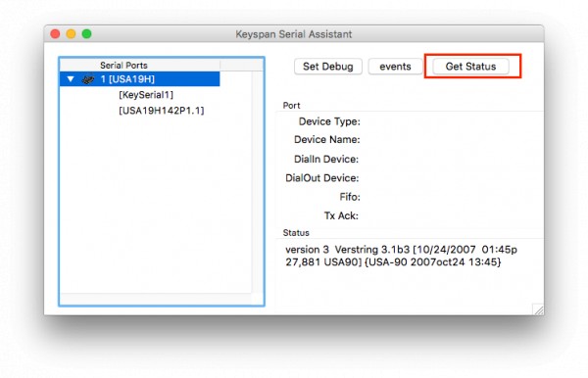
Task: Click the empty column header beside Serial Ports
Action: point(242,66)
